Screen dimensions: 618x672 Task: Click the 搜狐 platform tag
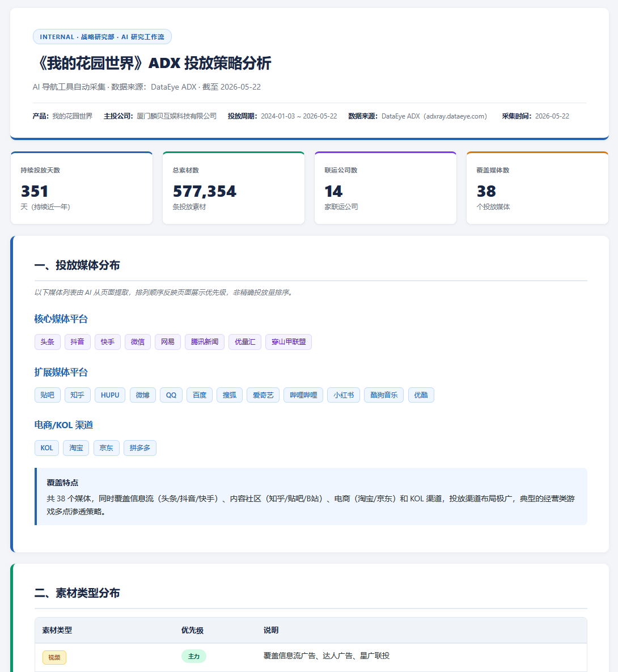pyautogui.click(x=229, y=395)
